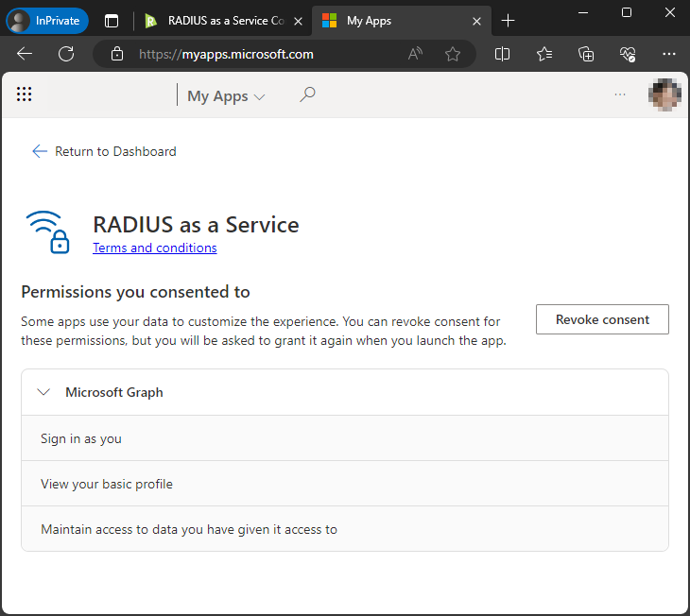Open Favorites list toolbar icon
690x616 pixels.
[x=544, y=54]
